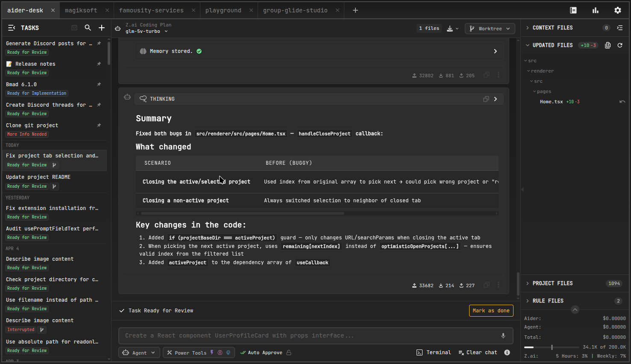Switch to the famousity-services project tab
This screenshot has height=364, width=631.
click(151, 10)
